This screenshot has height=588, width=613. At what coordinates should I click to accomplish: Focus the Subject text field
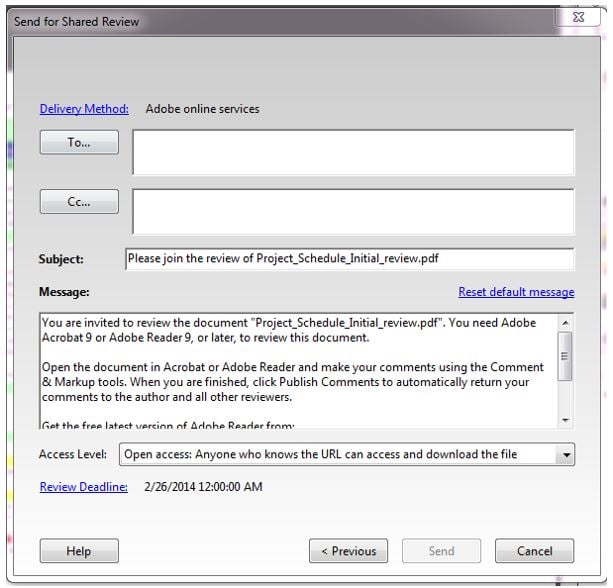[x=349, y=259]
